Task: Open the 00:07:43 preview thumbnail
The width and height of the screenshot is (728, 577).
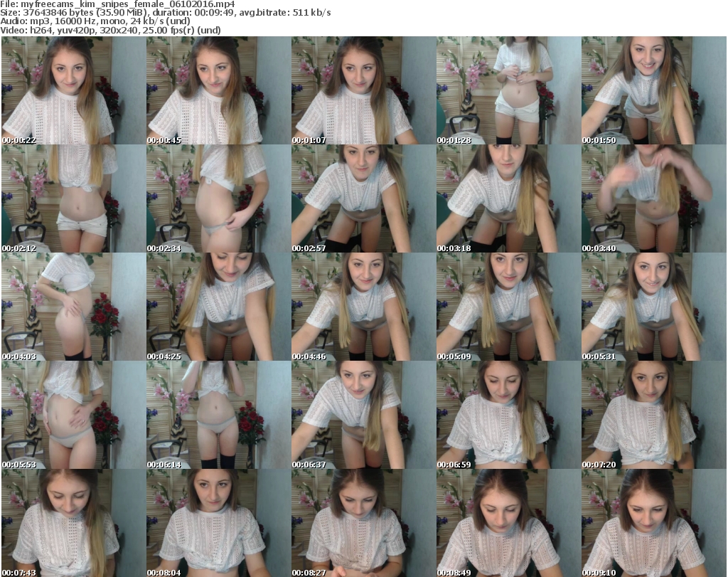Action: click(x=74, y=523)
